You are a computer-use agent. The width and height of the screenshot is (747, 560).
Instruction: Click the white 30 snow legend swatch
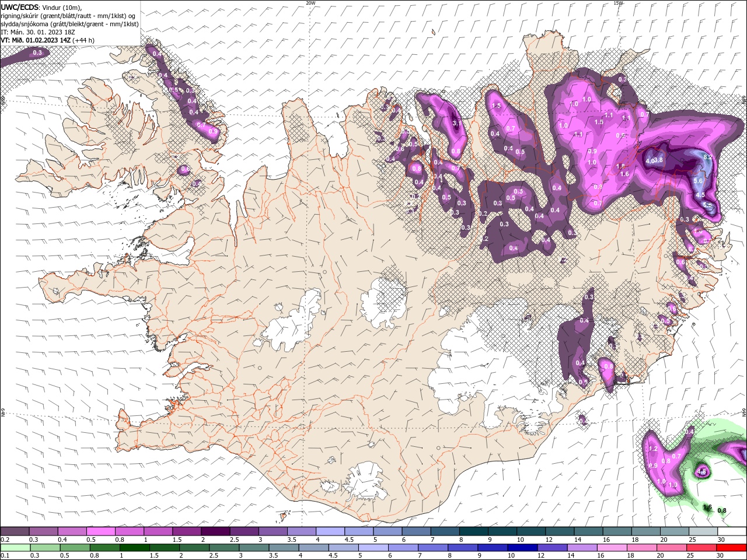732,531
